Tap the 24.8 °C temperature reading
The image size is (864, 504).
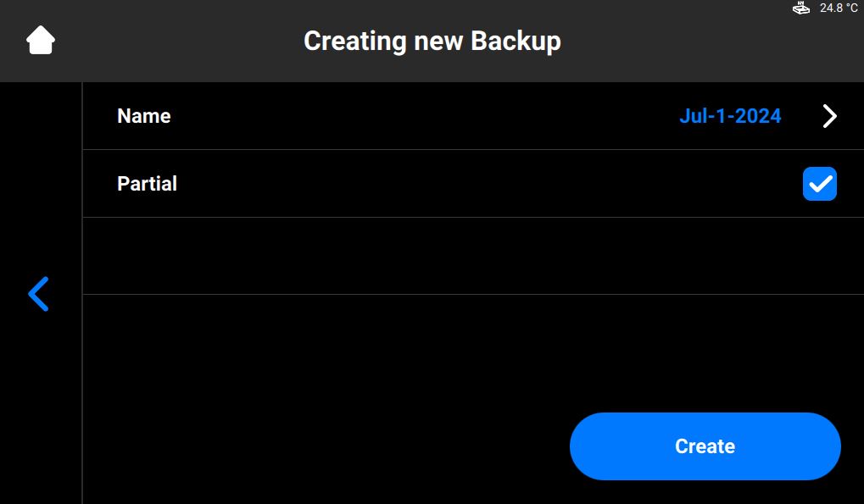click(x=838, y=8)
